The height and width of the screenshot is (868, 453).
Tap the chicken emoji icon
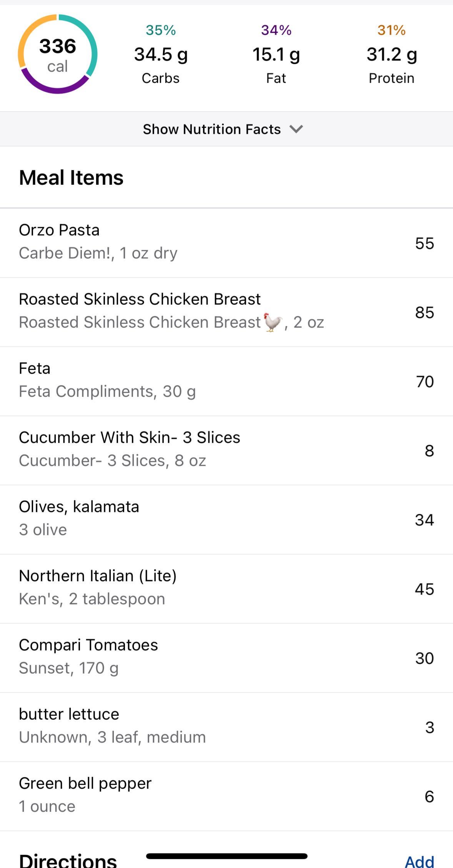coord(273,322)
